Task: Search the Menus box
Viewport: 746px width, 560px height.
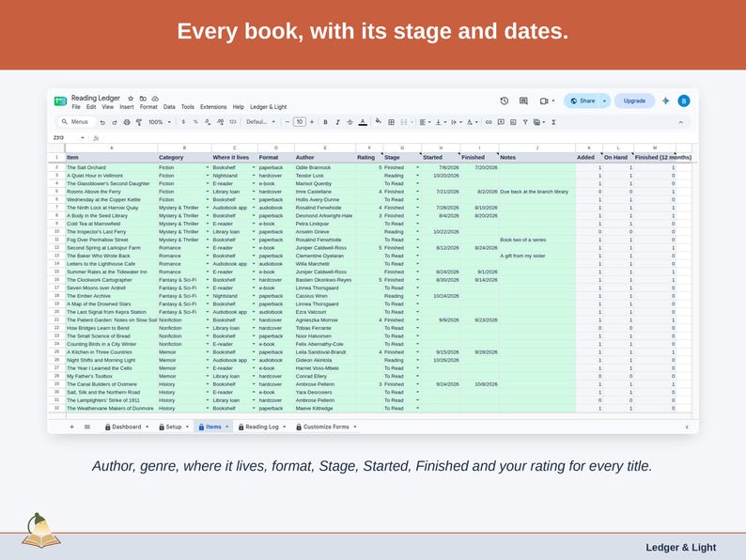Action: (x=76, y=122)
